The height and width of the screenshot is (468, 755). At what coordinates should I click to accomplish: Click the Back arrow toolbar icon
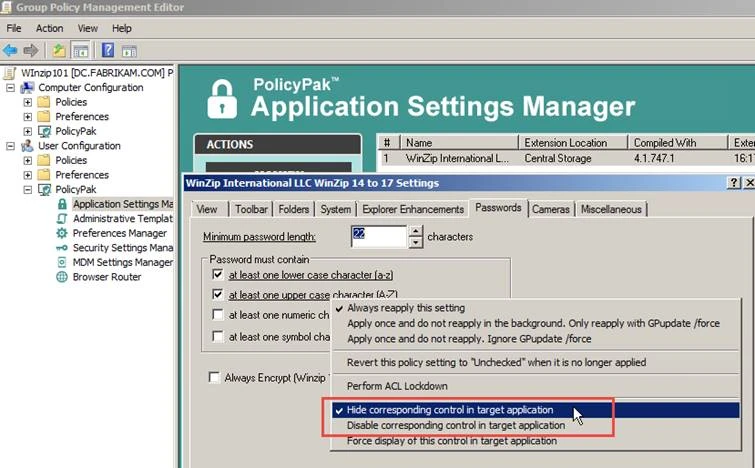[x=11, y=50]
